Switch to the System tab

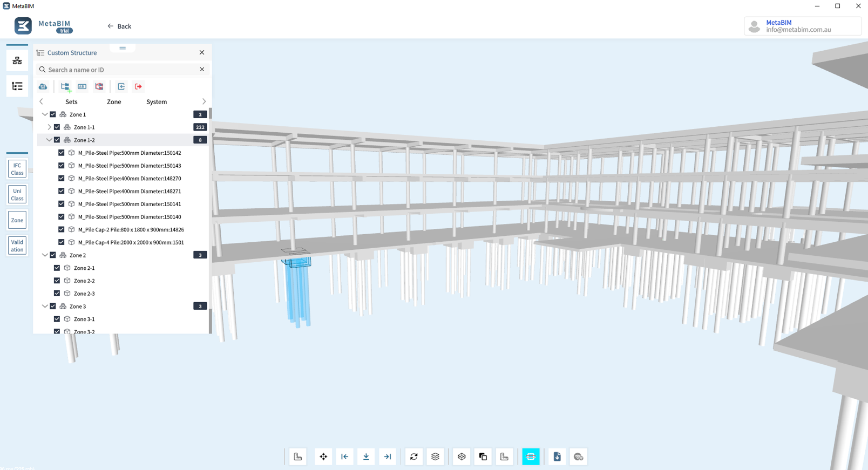(157, 101)
